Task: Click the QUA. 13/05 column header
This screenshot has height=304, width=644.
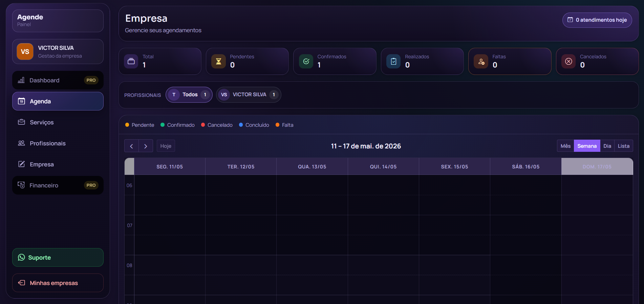Action: [312, 166]
